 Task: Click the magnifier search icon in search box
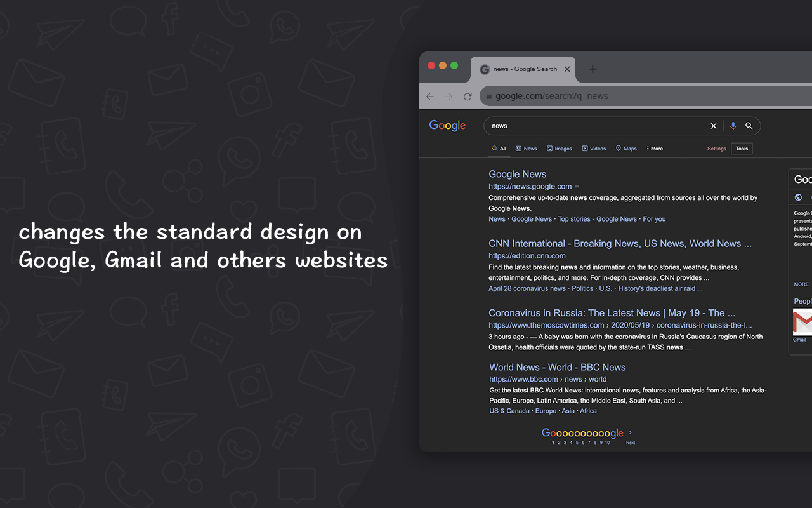pyautogui.click(x=749, y=126)
